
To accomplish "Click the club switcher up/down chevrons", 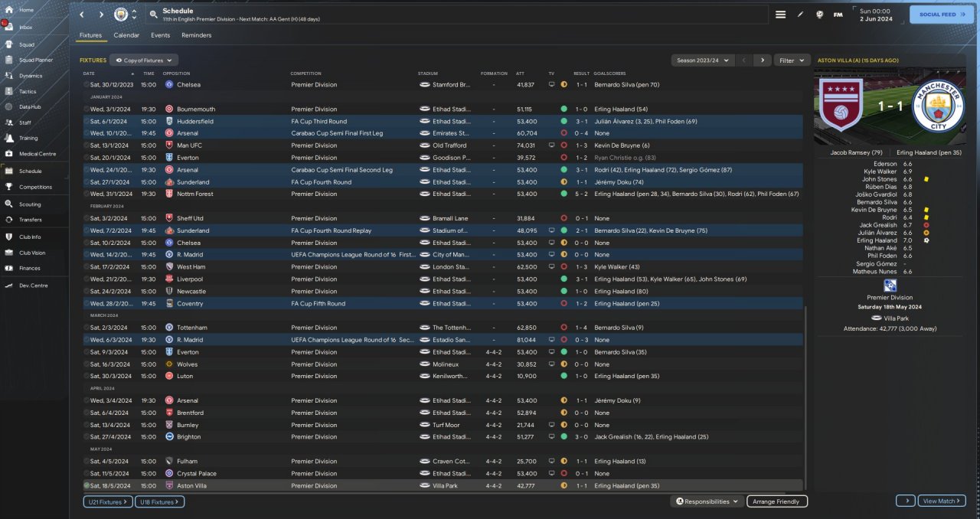I will pos(135,15).
